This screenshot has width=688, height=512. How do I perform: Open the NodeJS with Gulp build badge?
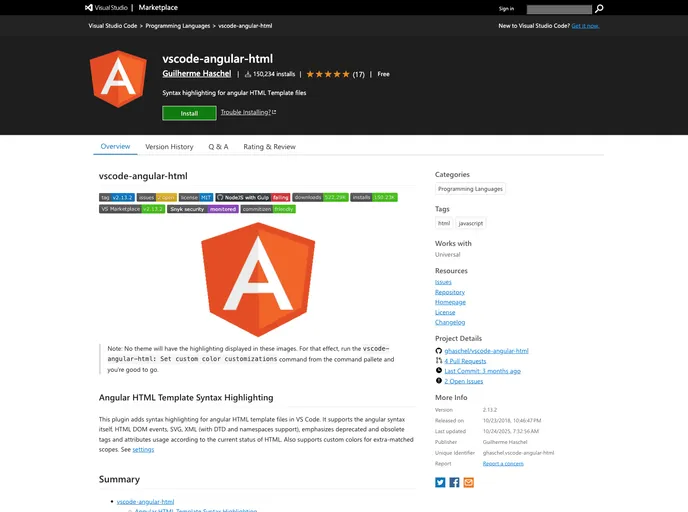253,198
